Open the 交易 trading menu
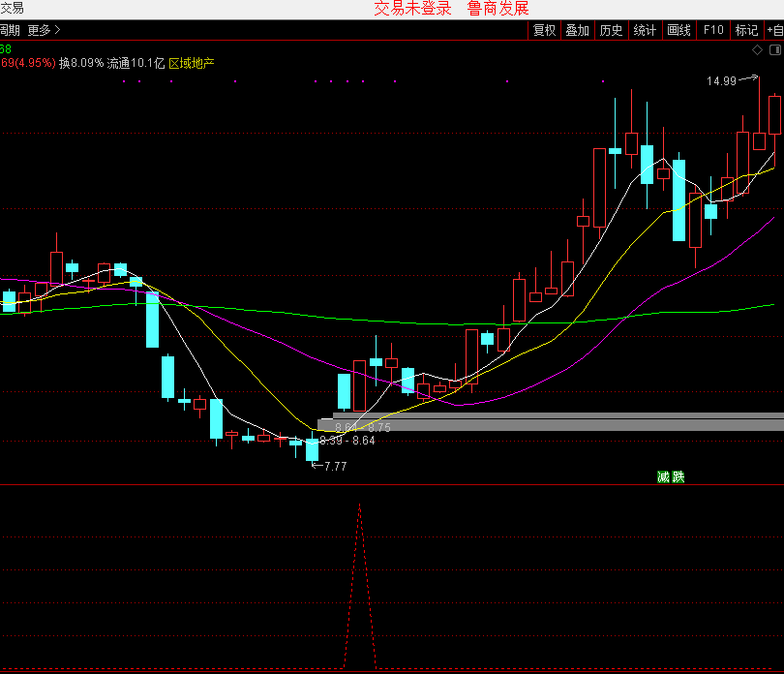The image size is (784, 674). [12, 8]
